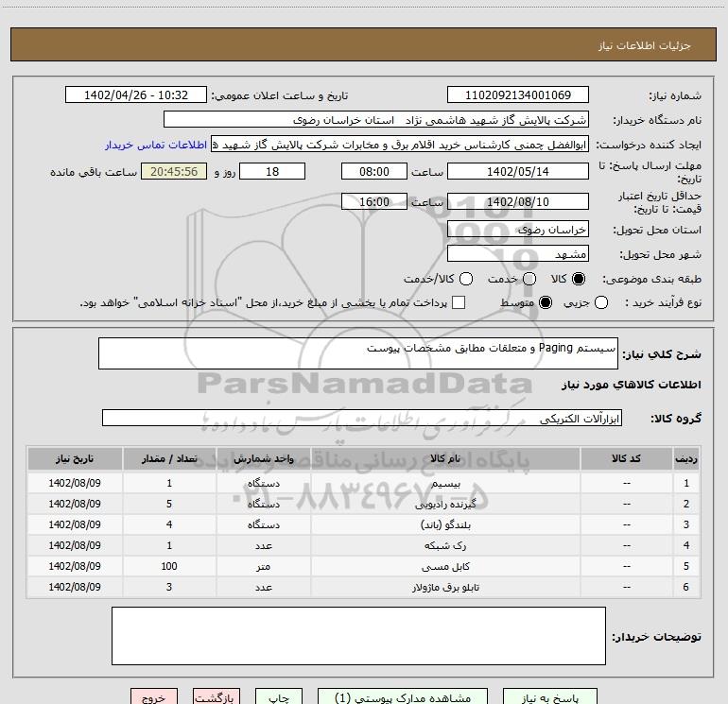Image resolution: width=728 pixels, height=704 pixels.
Task: Click quantity 4 in the بلندگو row
Action: tap(169, 524)
